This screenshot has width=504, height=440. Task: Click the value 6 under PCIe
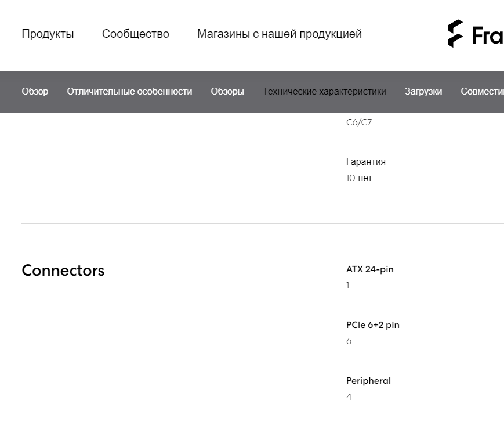click(349, 341)
